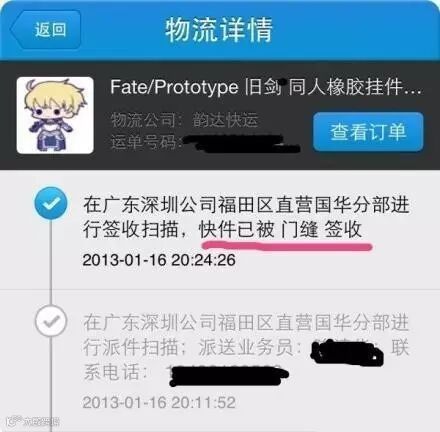Tap the pink underline beneath 门缝签收
The width and height of the screenshot is (440, 432).
287,247
